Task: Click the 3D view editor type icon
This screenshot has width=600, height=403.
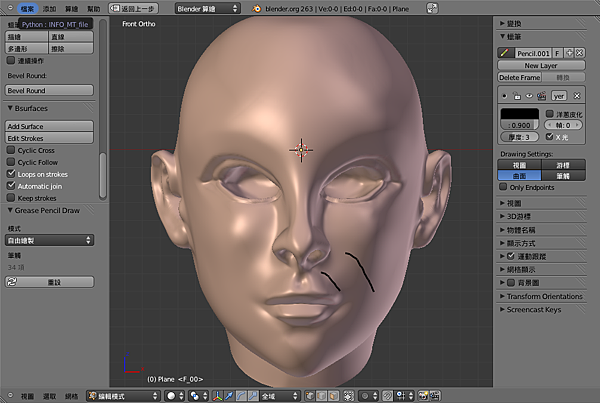Action: pyautogui.click(x=8, y=396)
